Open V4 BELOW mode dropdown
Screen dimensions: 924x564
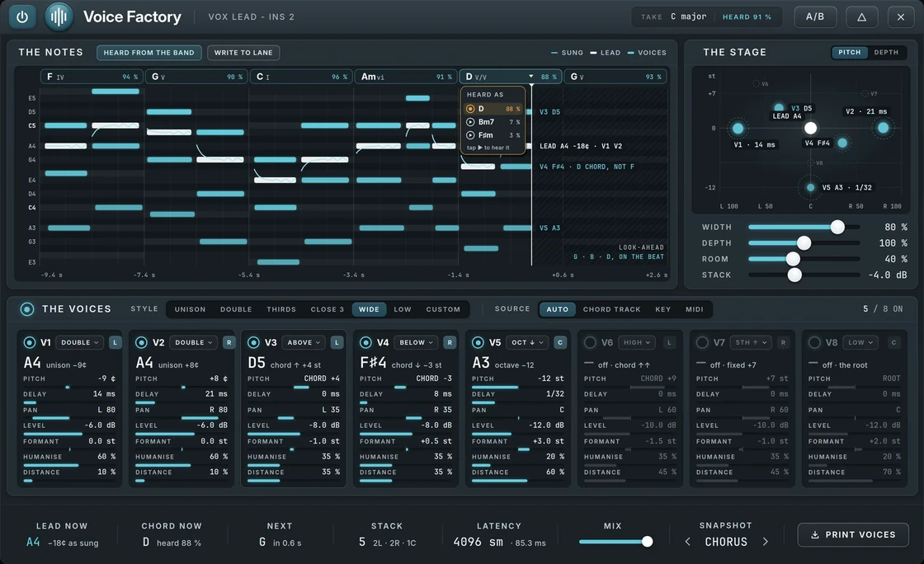click(416, 342)
